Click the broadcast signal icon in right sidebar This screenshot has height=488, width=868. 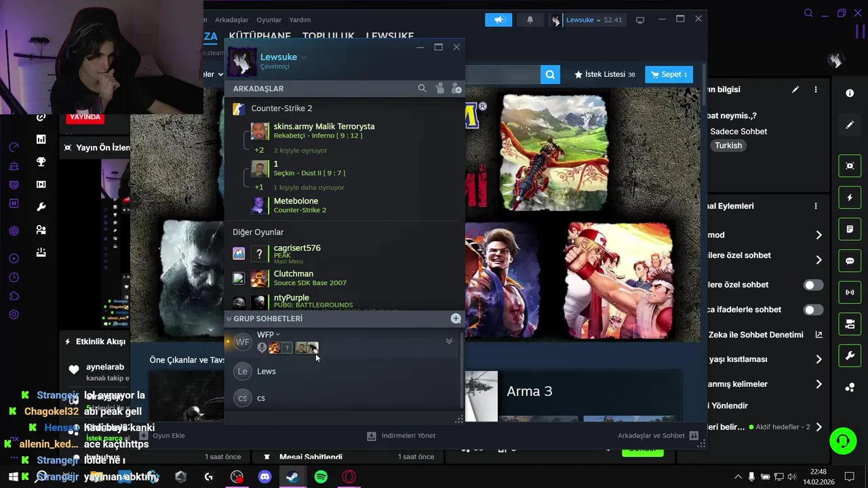(850, 293)
